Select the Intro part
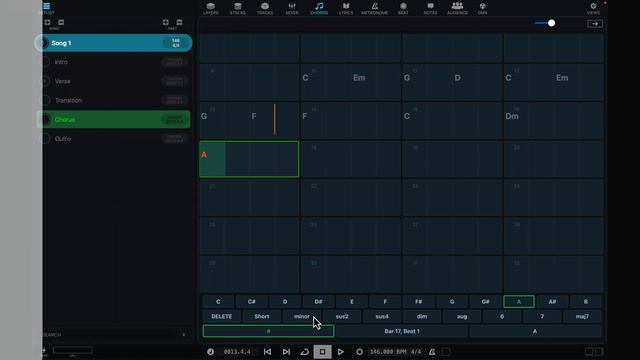This screenshot has width=640, height=360. point(113,62)
